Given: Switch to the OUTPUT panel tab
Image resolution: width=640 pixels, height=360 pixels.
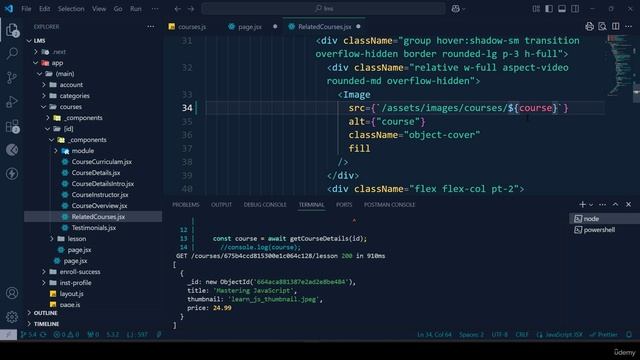Looking at the screenshot, I should 221,204.
